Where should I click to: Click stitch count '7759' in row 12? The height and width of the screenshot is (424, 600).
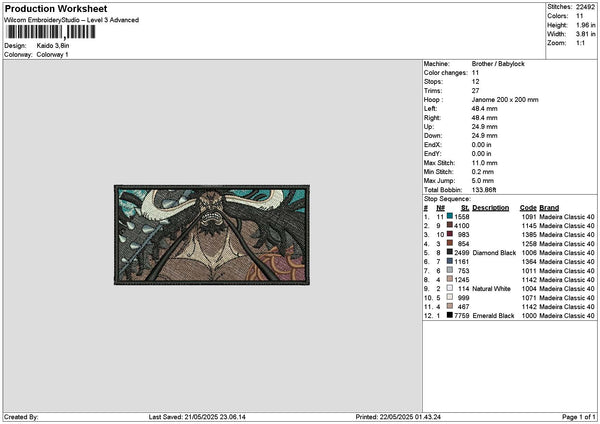[x=462, y=316]
